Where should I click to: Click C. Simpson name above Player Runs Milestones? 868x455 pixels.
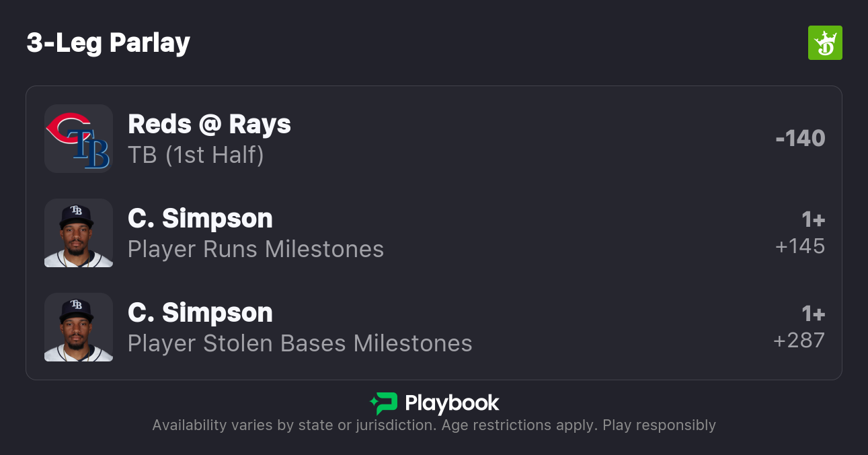coord(200,219)
